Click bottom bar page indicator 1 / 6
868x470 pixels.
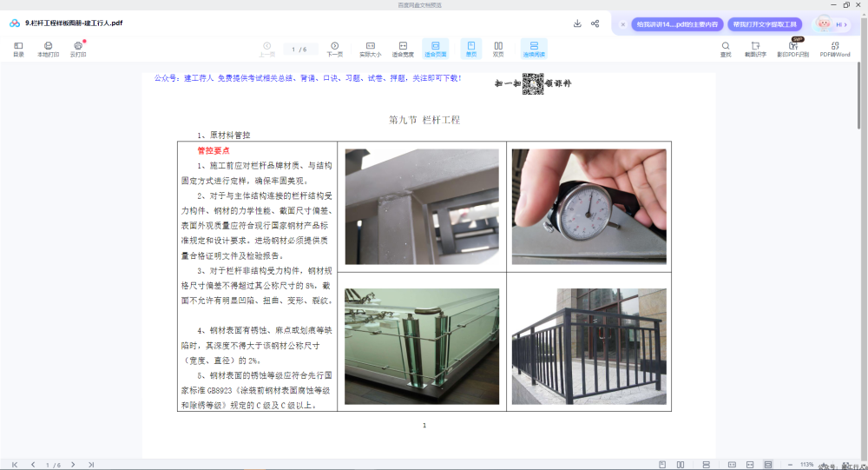coord(53,465)
